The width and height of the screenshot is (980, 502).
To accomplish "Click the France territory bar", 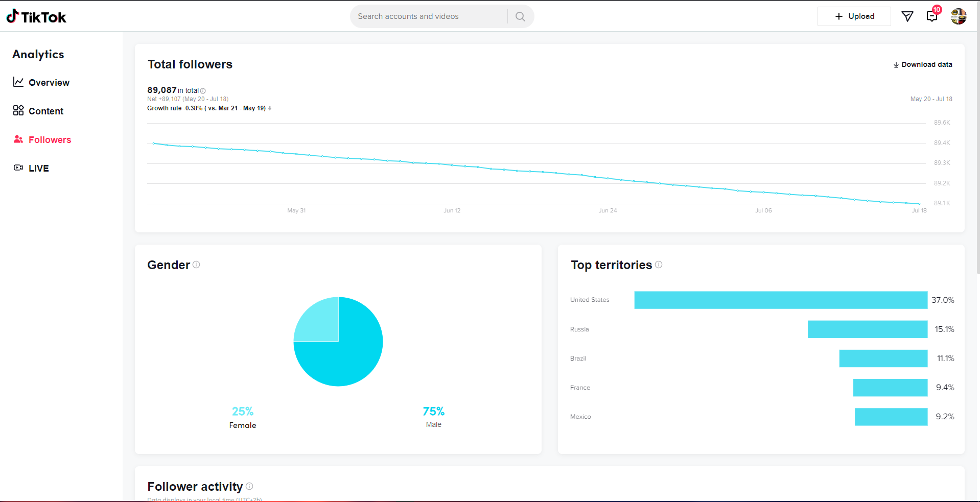I will coord(890,387).
